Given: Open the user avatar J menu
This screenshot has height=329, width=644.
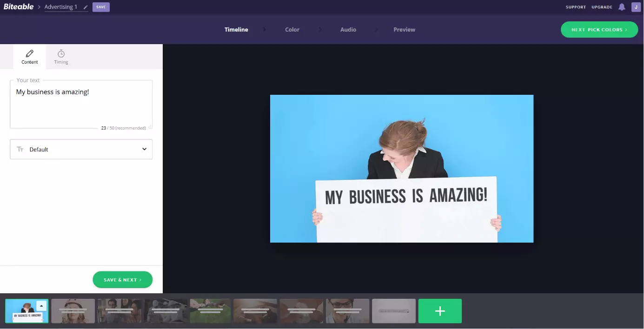Looking at the screenshot, I should coord(635,7).
